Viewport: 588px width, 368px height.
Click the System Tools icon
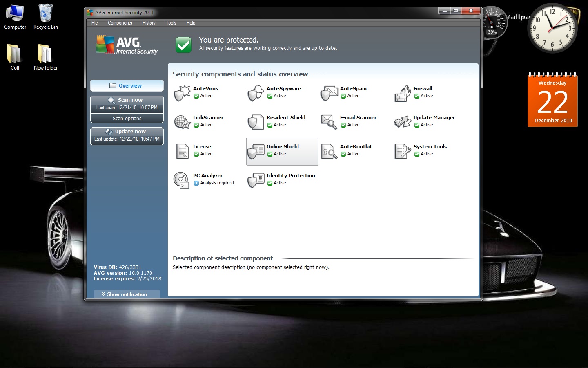[x=403, y=151]
